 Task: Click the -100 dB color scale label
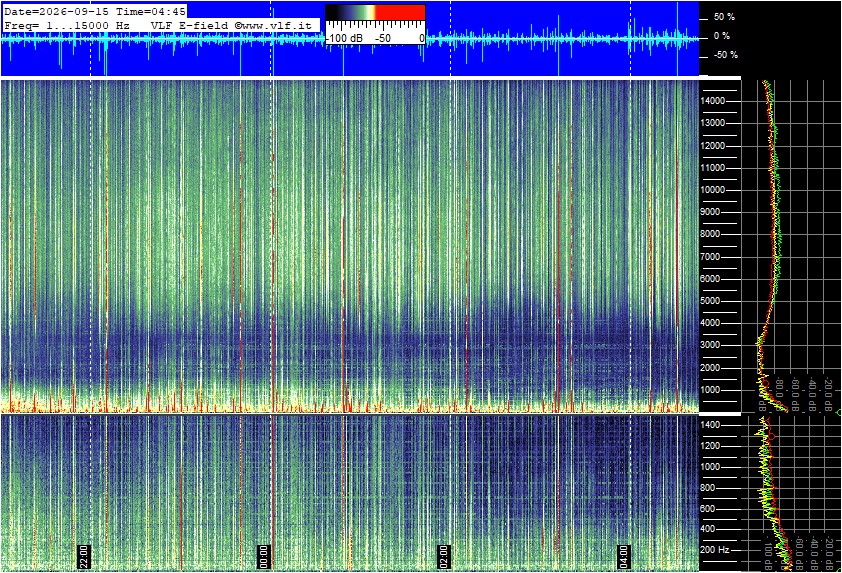[x=345, y=39]
